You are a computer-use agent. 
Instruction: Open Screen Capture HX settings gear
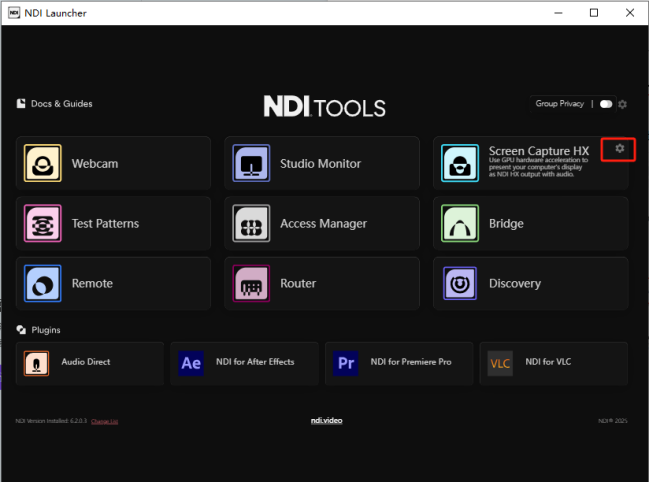pos(619,148)
